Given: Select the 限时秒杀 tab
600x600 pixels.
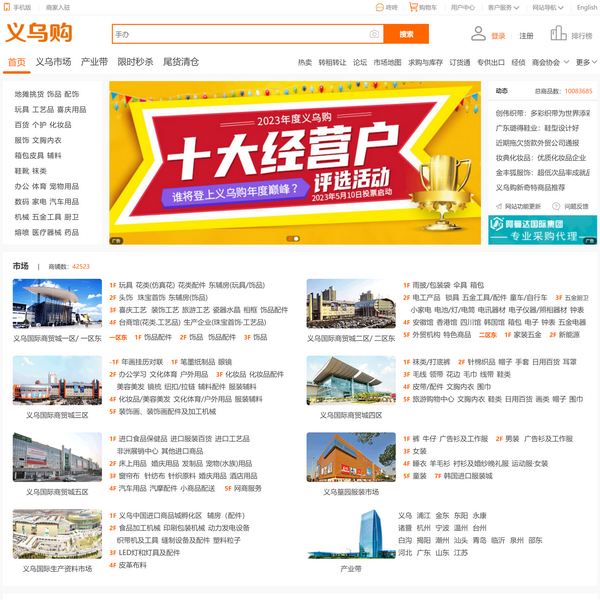Looking at the screenshot, I should tap(135, 62).
